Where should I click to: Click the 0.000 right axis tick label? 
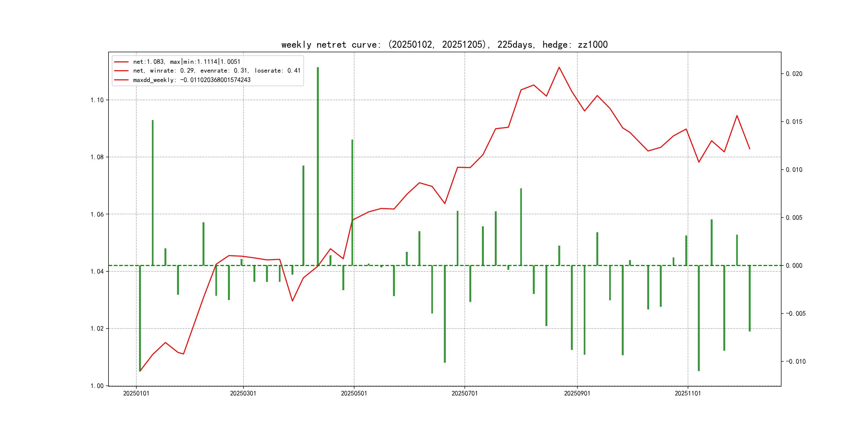click(x=794, y=265)
